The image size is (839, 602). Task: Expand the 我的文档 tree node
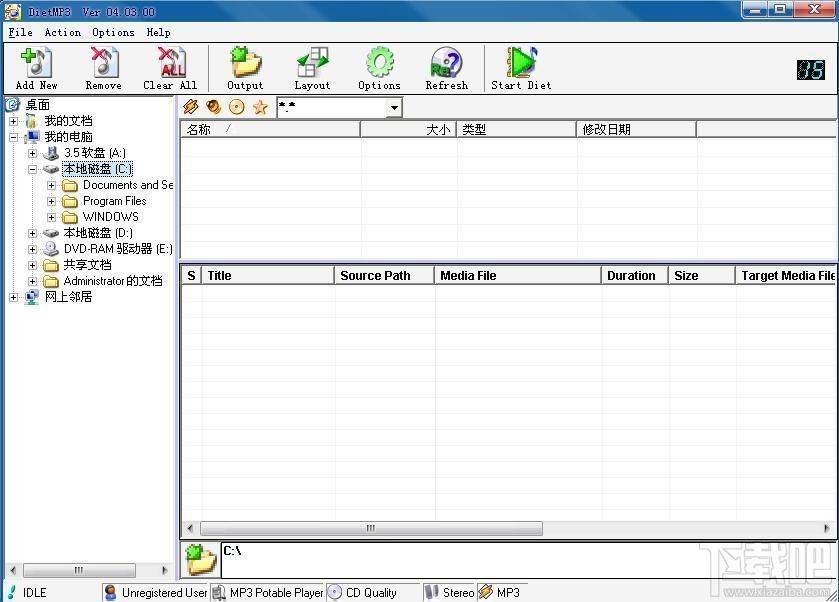(x=13, y=121)
